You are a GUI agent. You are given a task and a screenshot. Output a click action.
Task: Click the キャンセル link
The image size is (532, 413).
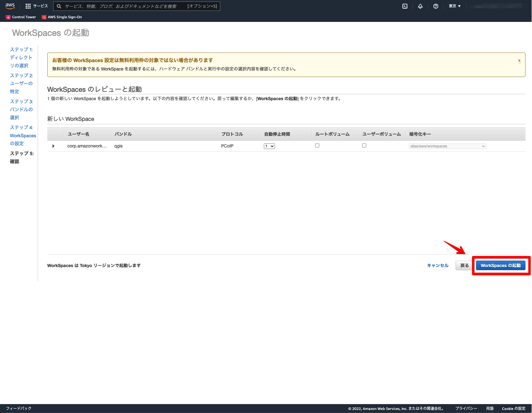(x=437, y=265)
